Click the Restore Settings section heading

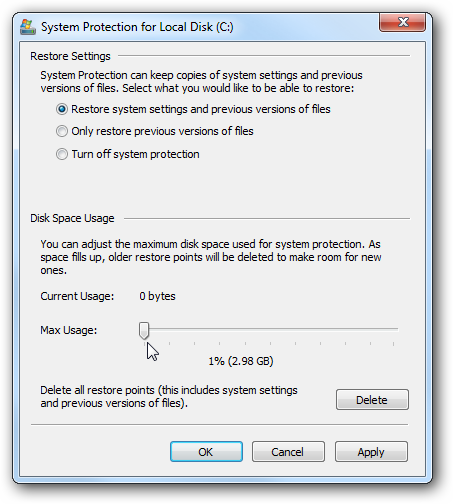(x=70, y=56)
